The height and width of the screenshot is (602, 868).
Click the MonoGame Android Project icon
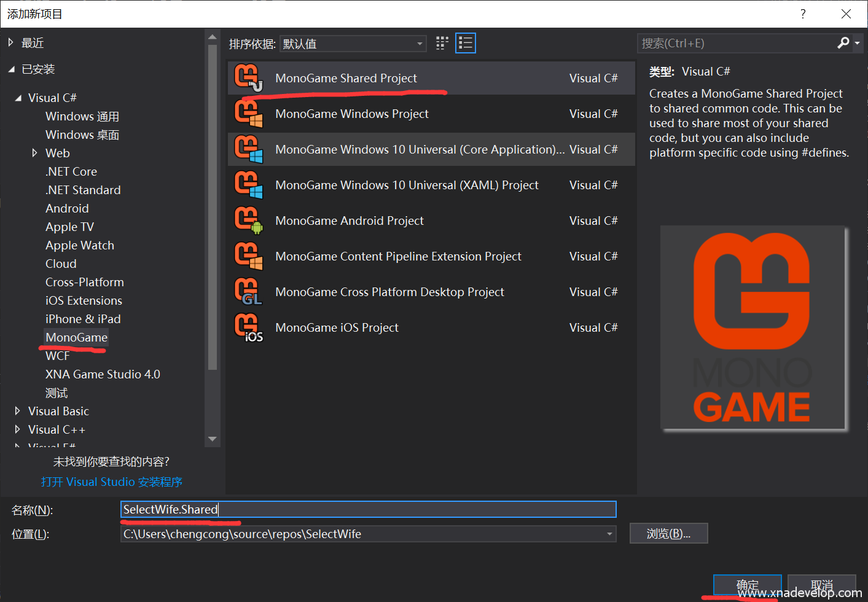click(248, 221)
